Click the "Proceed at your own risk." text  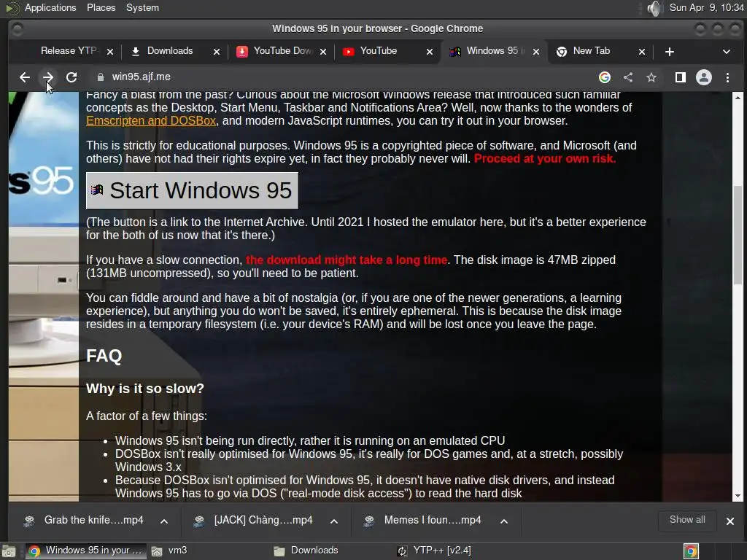pos(544,158)
